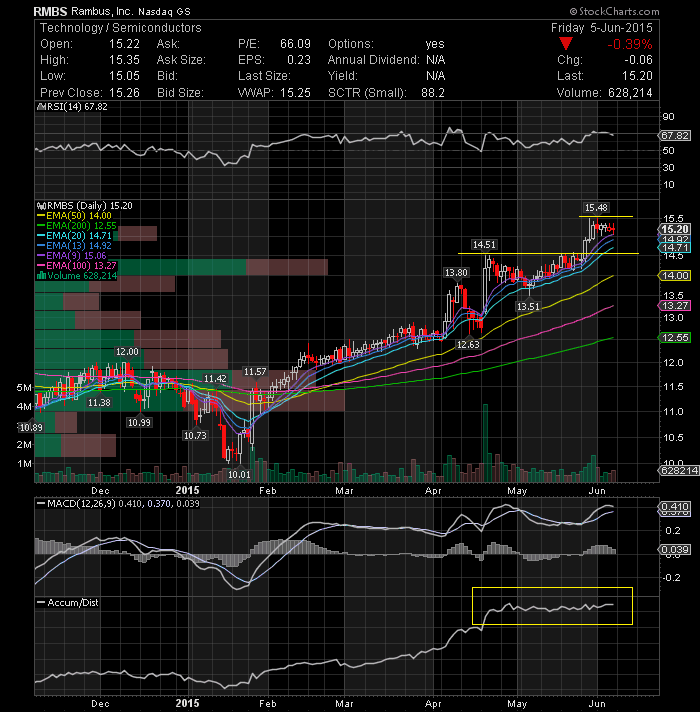Click the SCTR (Small) value 88.2
Image resolution: width=700 pixels, height=712 pixels.
click(433, 93)
